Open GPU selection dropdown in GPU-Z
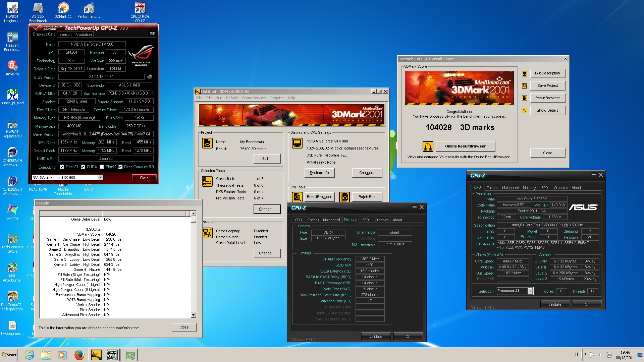 (101, 178)
